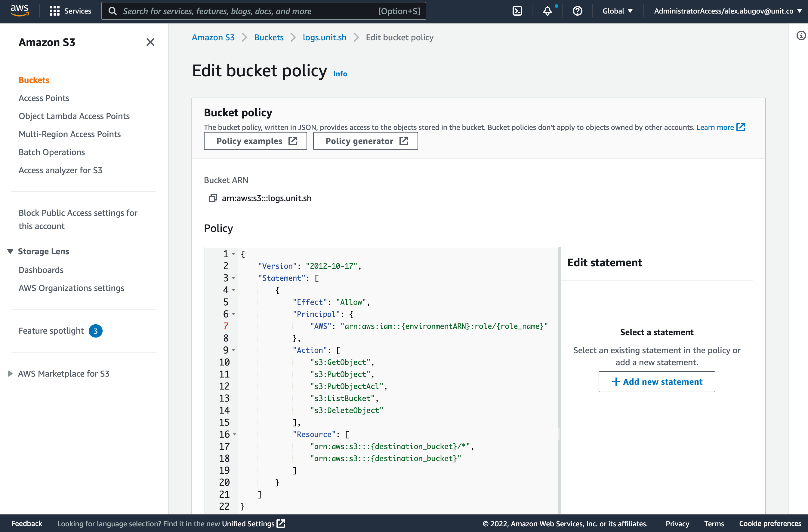This screenshot has width=808, height=532.
Task: Click Add new statement button
Action: 657,381
